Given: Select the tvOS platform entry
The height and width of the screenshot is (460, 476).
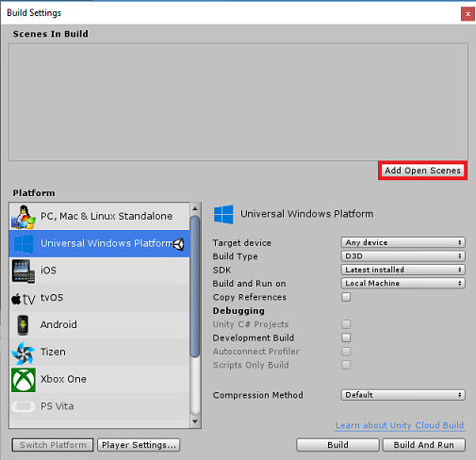Looking at the screenshot, I should click(x=100, y=298).
